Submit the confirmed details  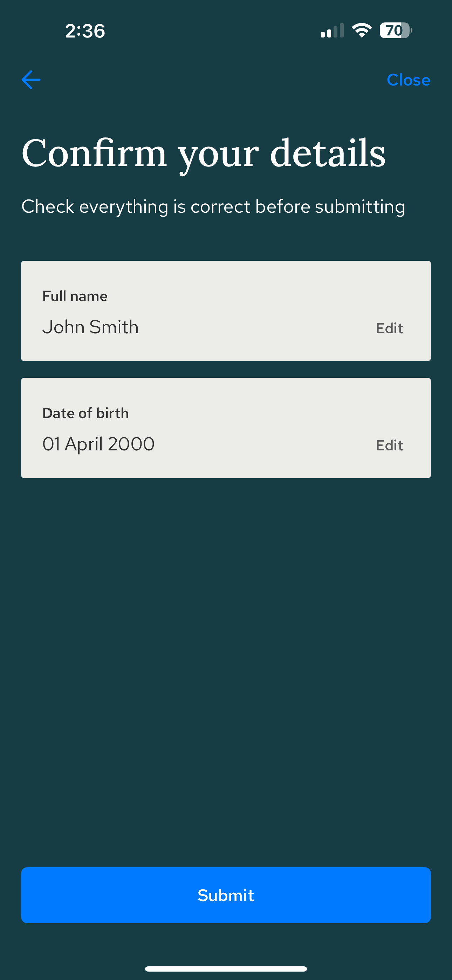tap(226, 895)
